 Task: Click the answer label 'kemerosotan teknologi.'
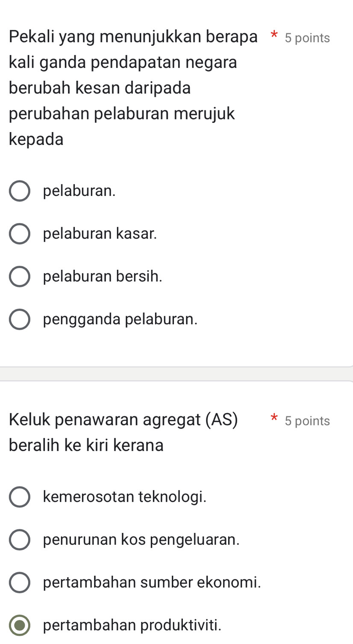click(125, 497)
